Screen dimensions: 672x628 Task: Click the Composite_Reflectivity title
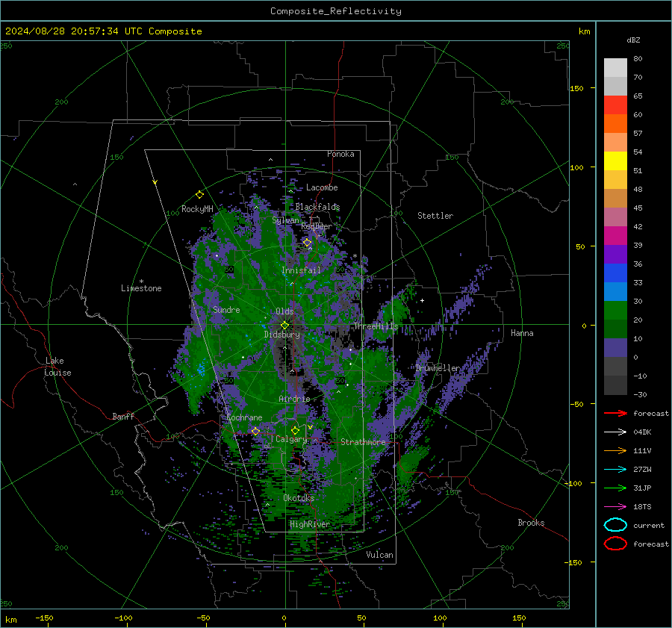(335, 11)
